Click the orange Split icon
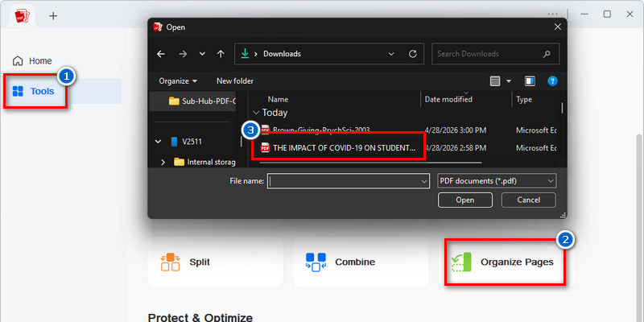Image resolution: width=644 pixels, height=322 pixels. 170,262
